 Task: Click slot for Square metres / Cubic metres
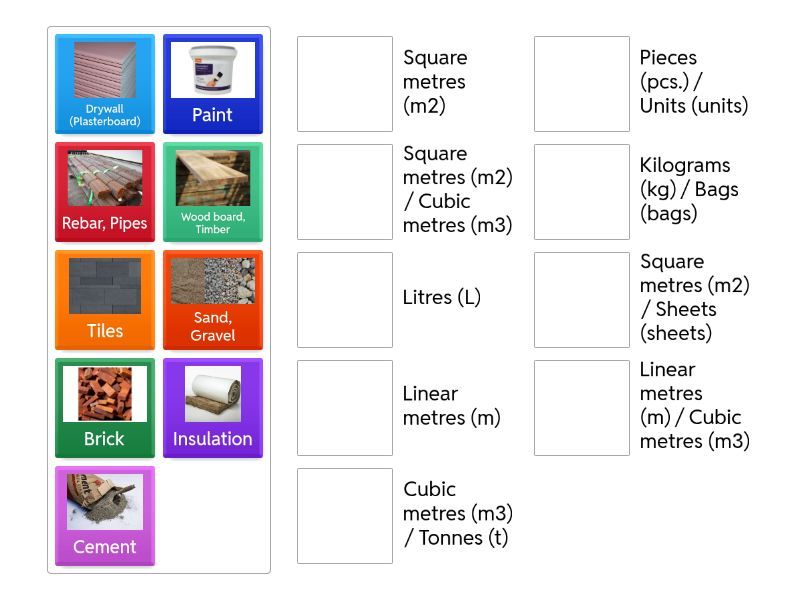[345, 192]
